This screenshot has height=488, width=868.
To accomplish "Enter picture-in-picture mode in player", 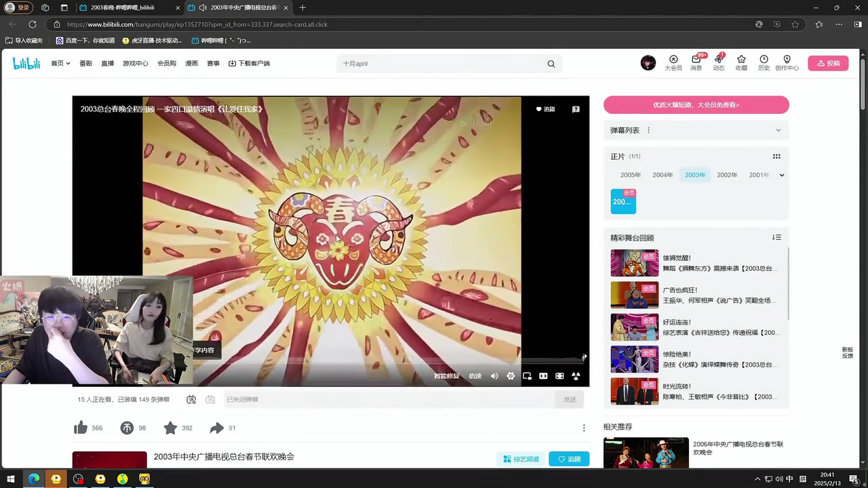I will point(527,376).
